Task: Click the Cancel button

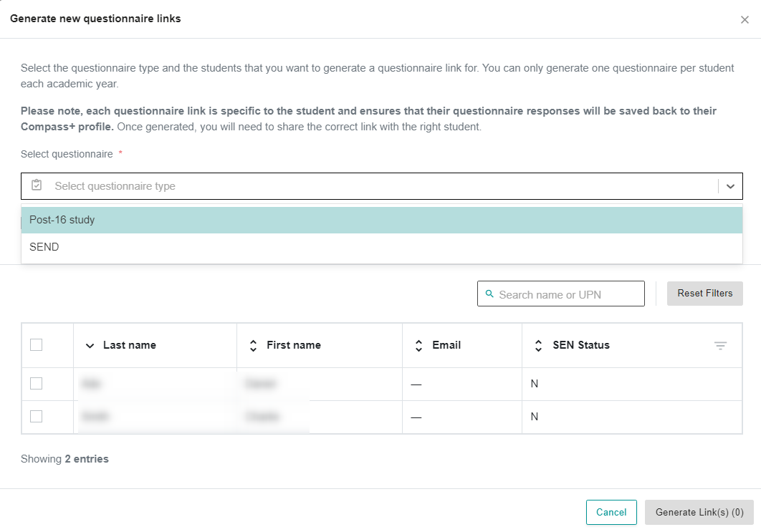Action: coord(611,512)
